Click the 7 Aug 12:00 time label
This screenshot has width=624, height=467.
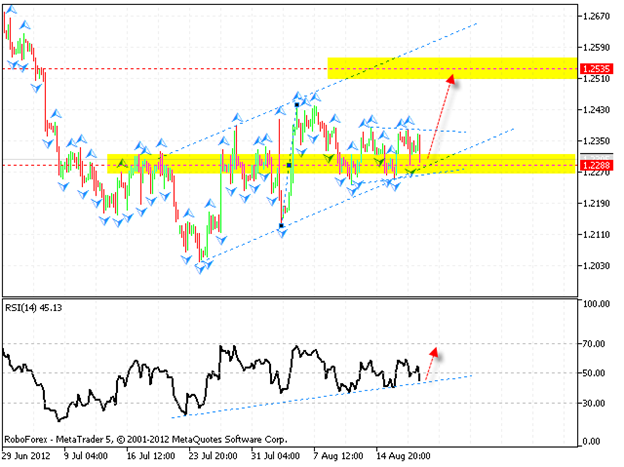pyautogui.click(x=338, y=456)
